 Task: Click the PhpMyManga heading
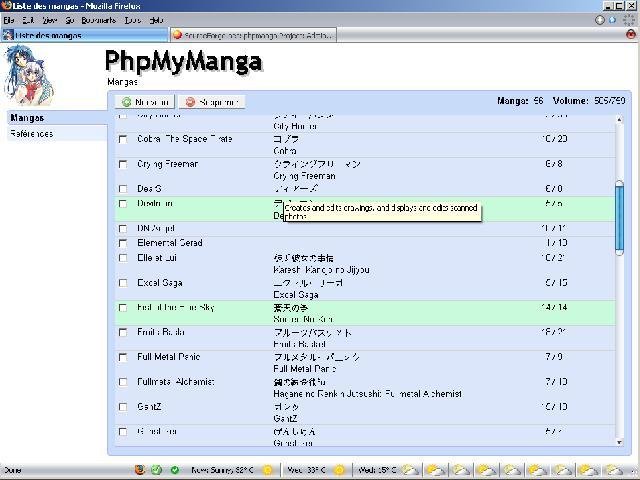pos(183,62)
